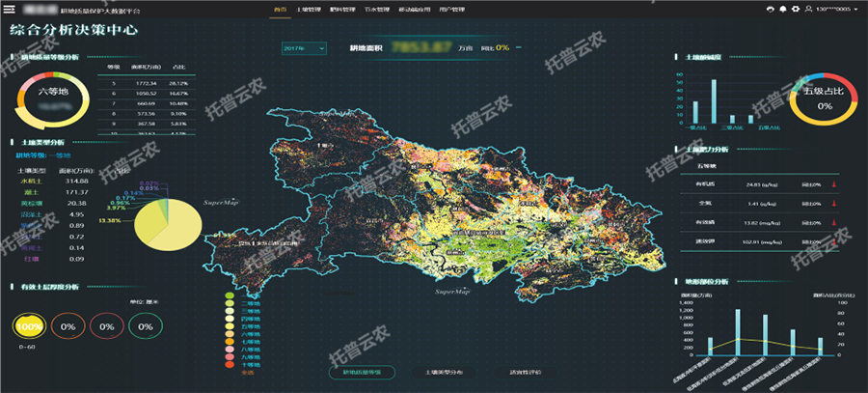Click the yellow 100% circle for 0-60
The image size is (868, 393).
30,327
